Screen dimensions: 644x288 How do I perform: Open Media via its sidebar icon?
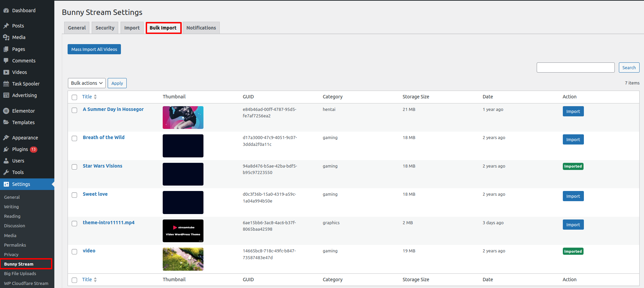pos(6,37)
